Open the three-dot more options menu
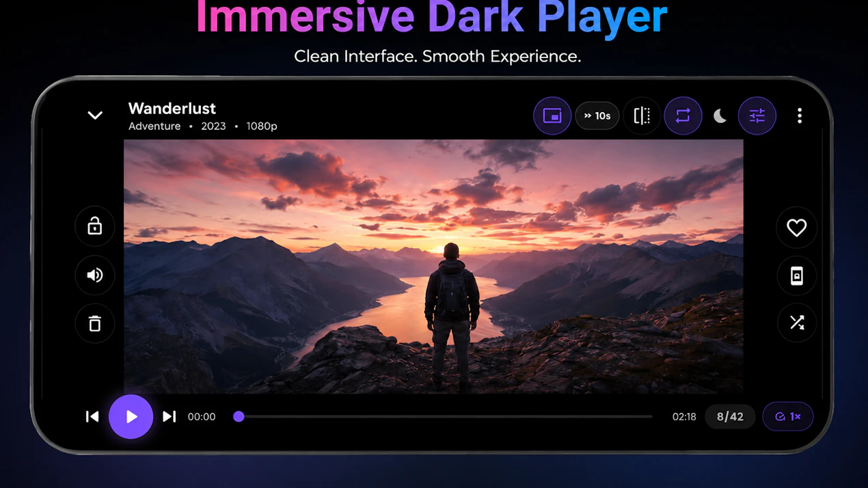This screenshot has width=868, height=488. [x=799, y=116]
